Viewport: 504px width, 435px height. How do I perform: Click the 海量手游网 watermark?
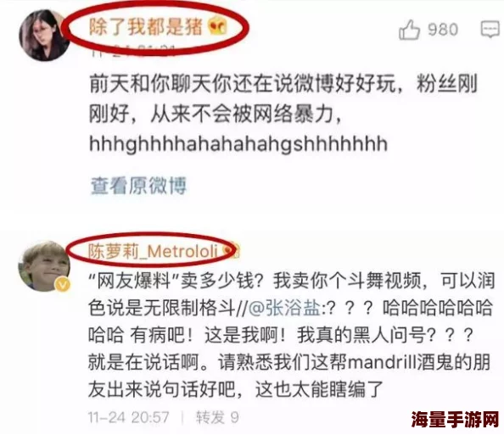coord(456,419)
